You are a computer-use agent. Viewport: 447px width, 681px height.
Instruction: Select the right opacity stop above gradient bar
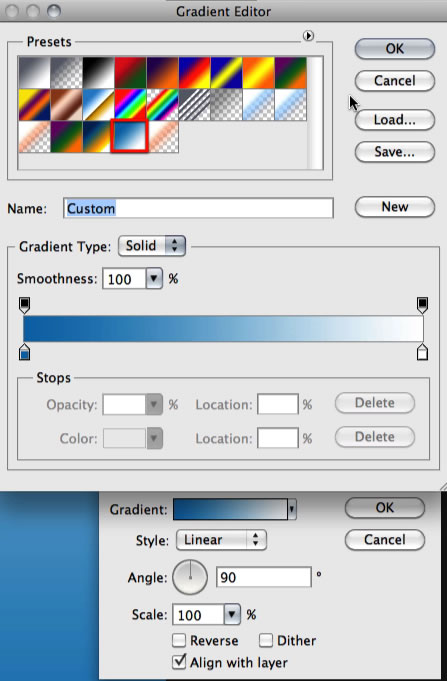pyautogui.click(x=422, y=305)
